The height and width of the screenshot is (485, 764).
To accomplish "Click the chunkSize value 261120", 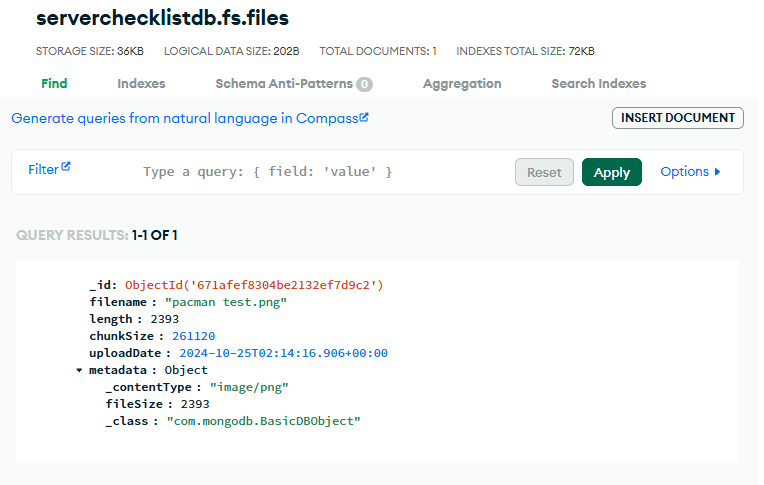I will (x=193, y=336).
